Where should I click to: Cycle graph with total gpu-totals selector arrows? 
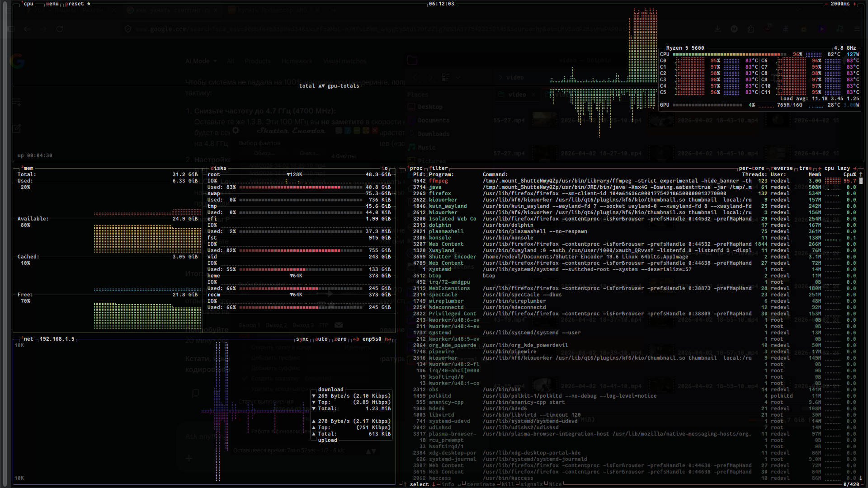pyautogui.click(x=321, y=86)
